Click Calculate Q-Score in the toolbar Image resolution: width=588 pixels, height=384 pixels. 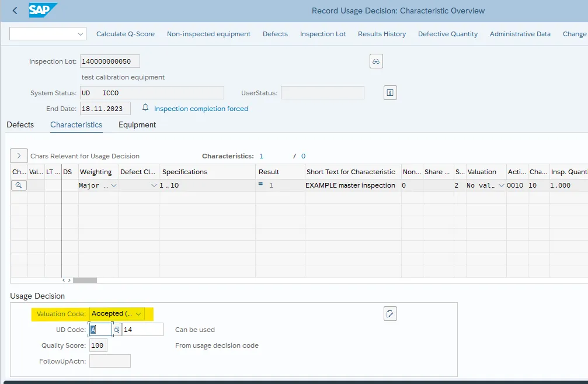pos(126,34)
